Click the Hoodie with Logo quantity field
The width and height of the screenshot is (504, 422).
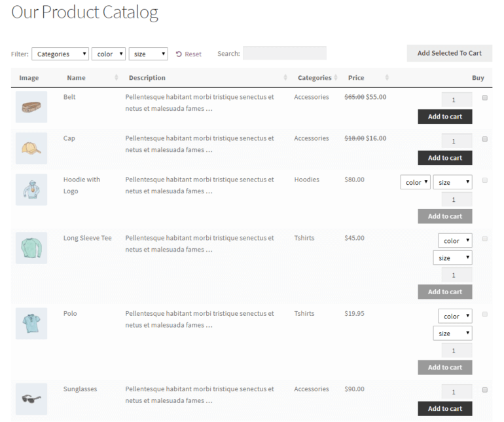457,199
